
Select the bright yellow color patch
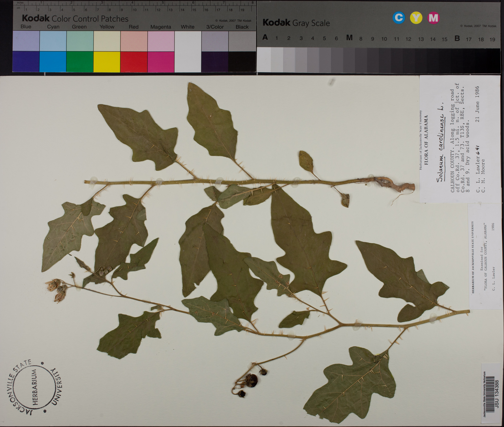107,62
